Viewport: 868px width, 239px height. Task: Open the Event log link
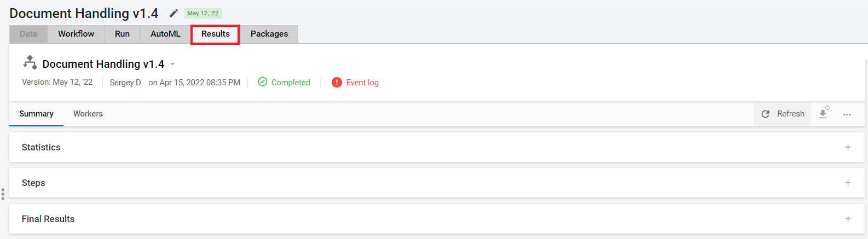[362, 83]
